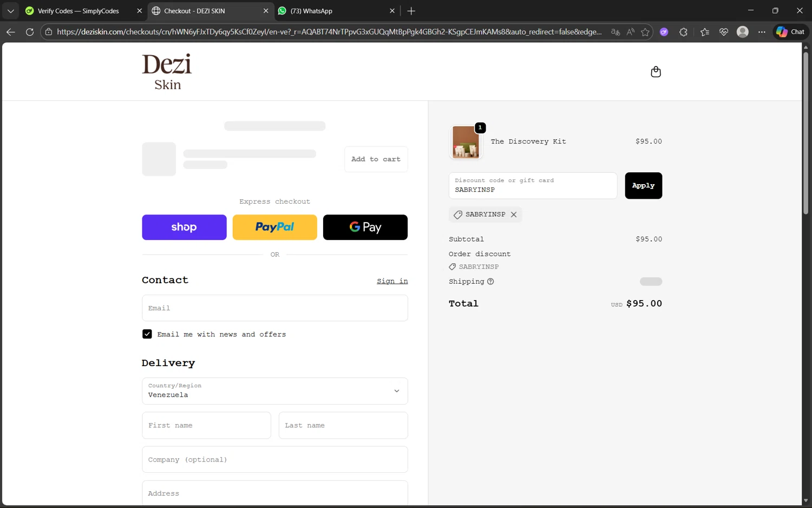Click the Add to cart button

click(x=376, y=159)
